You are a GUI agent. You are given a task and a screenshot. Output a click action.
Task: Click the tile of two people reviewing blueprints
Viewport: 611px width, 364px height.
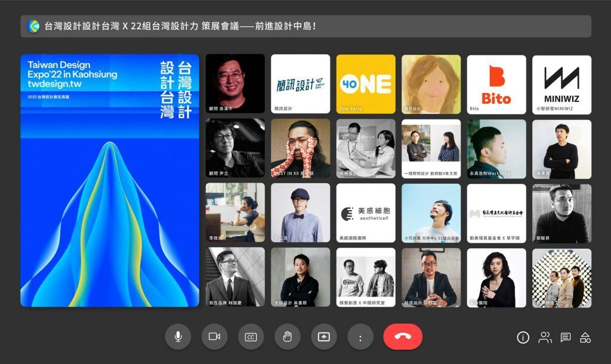pos(366,149)
